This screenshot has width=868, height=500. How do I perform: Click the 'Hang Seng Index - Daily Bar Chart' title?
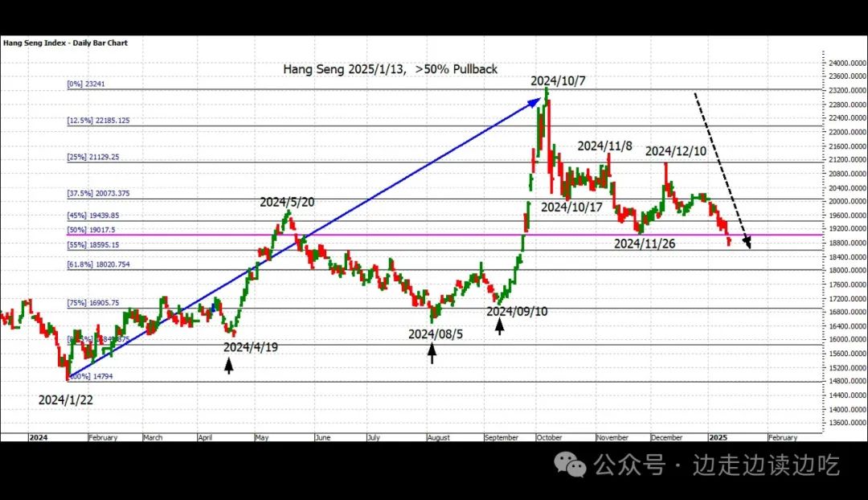click(65, 43)
